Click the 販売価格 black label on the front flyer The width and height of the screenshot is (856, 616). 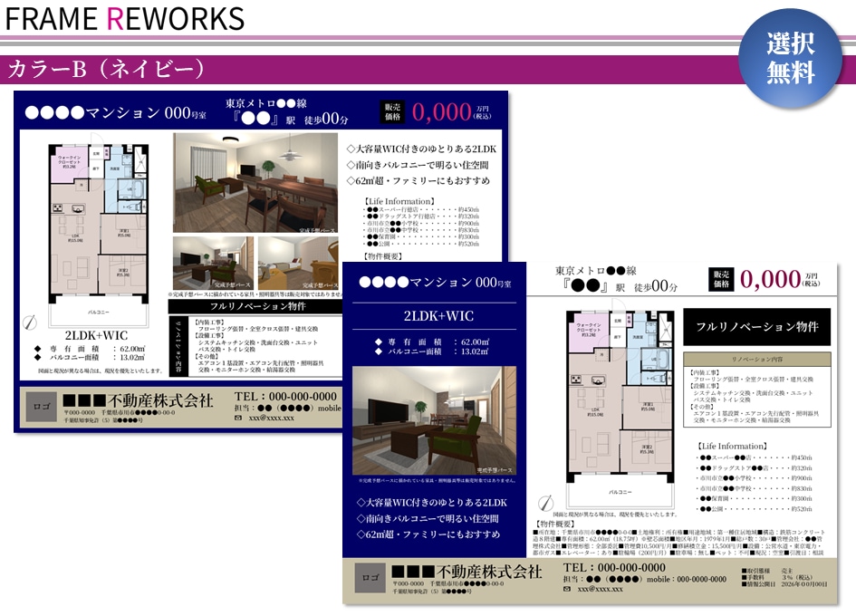(x=721, y=279)
